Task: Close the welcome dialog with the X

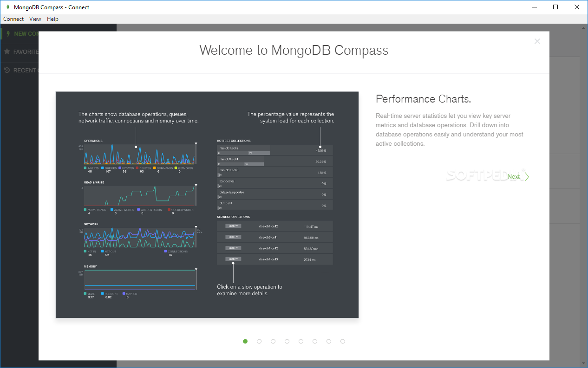Action: [537, 41]
